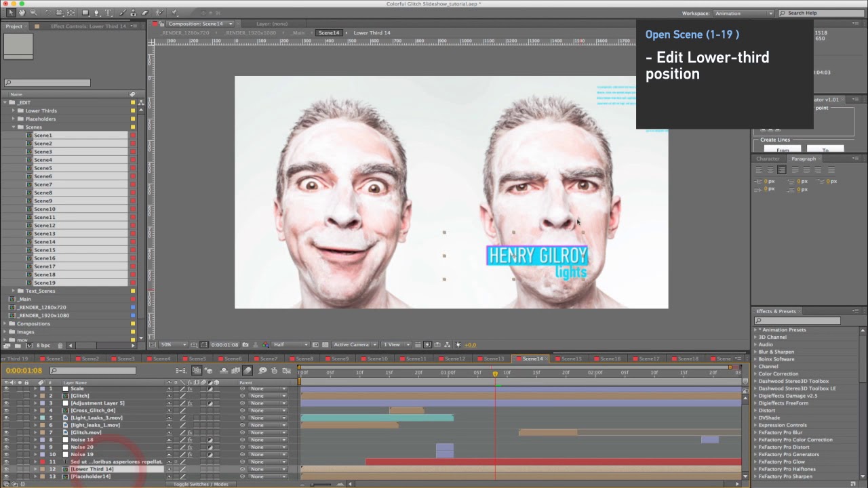Click the Motion Blur enable icon in timeline
The height and width of the screenshot is (488, 868).
tap(248, 371)
